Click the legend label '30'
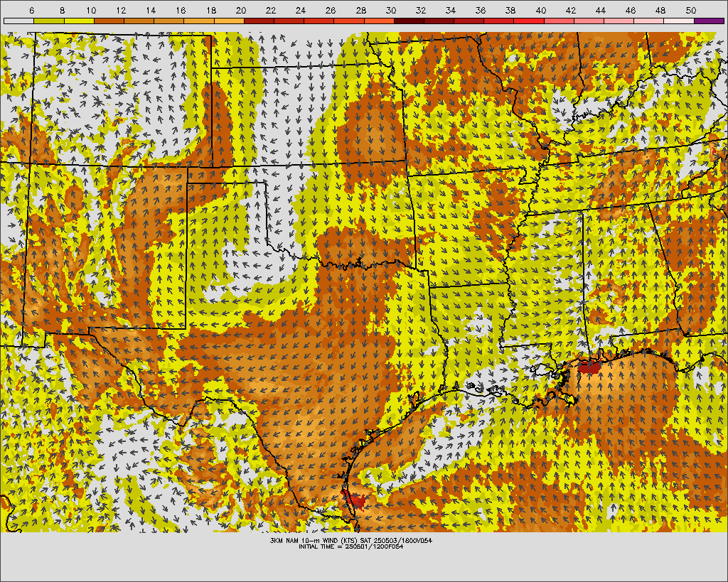The image size is (728, 582). coord(391,10)
